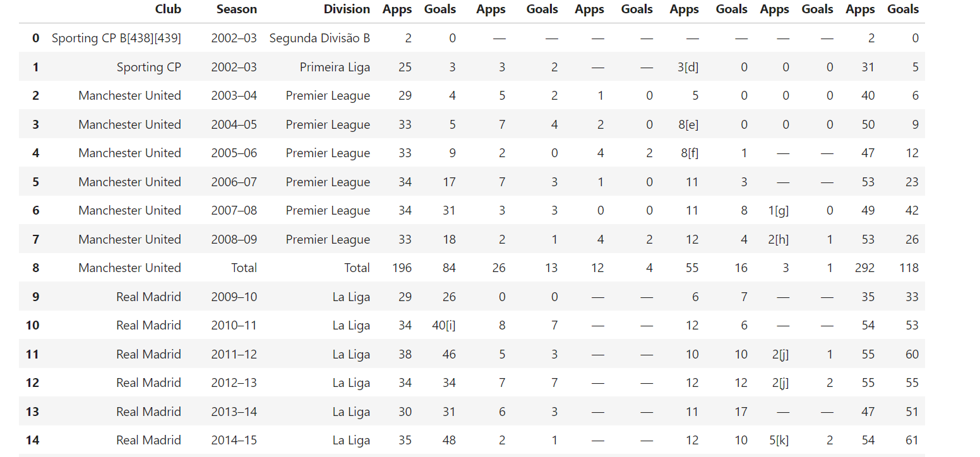The width and height of the screenshot is (980, 457).
Task: Click the 1[g] apps cell
Action: coord(780,210)
